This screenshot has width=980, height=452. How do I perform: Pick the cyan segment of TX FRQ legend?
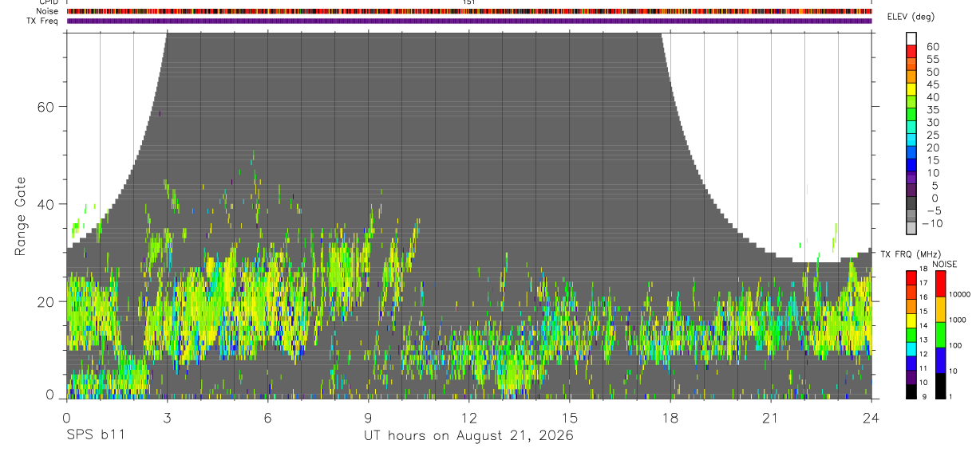pyautogui.click(x=911, y=349)
